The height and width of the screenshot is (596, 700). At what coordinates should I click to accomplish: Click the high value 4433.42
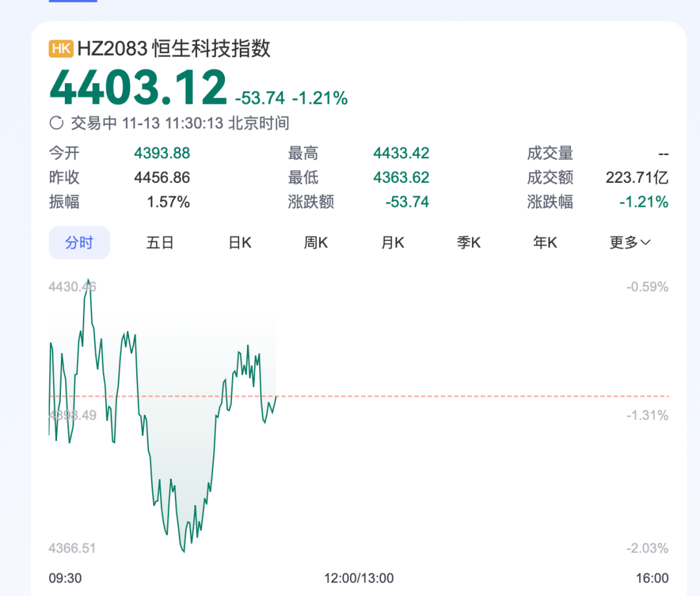pos(401,153)
